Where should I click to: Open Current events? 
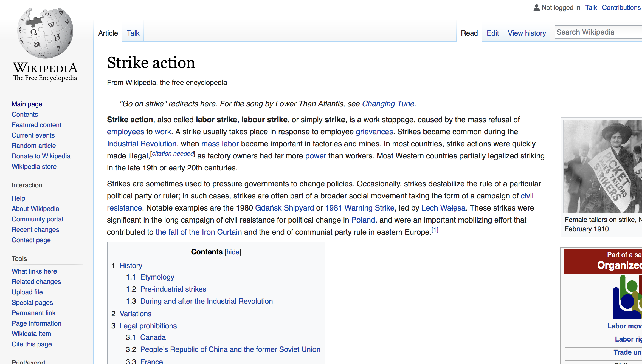pyautogui.click(x=33, y=135)
